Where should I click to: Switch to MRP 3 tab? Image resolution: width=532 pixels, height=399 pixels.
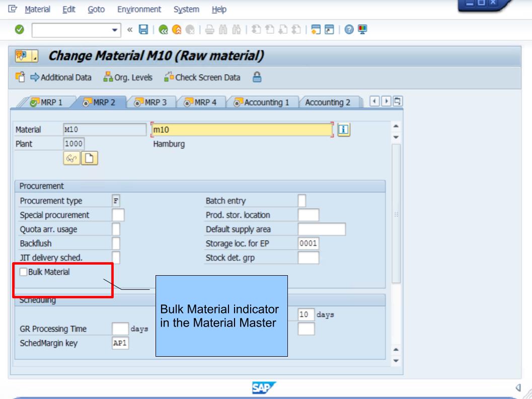[150, 102]
